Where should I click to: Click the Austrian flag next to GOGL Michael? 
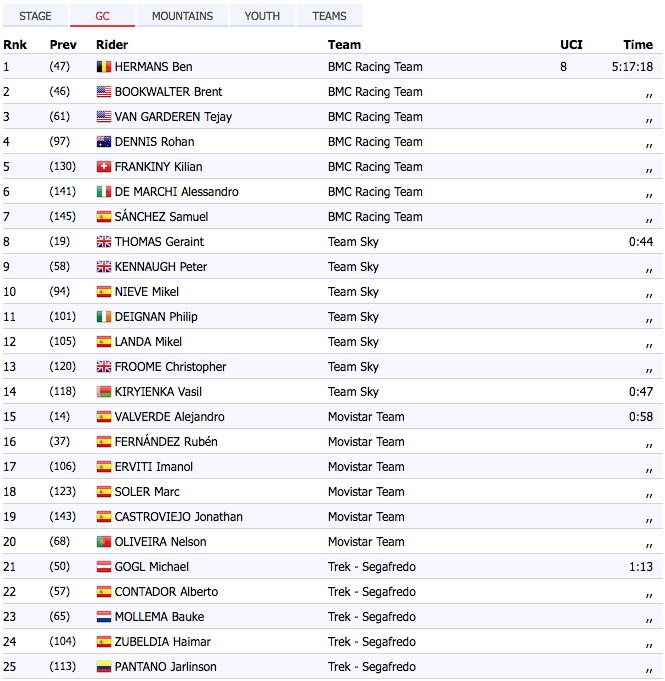point(103,567)
